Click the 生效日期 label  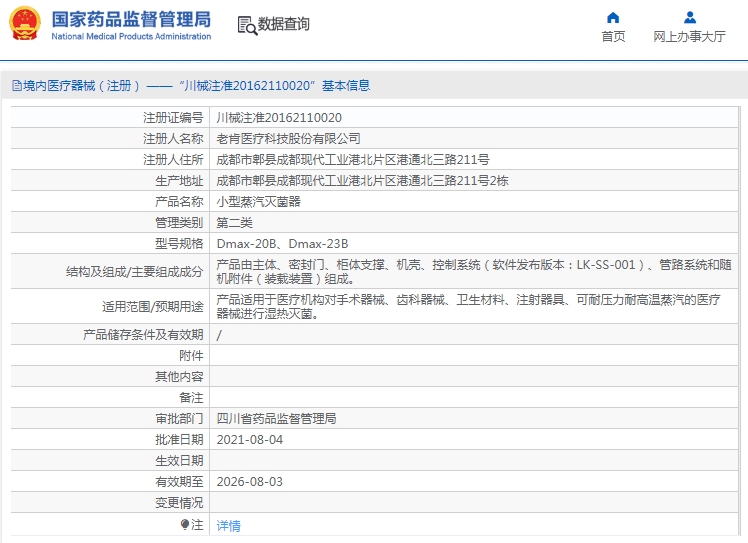pyautogui.click(x=179, y=461)
